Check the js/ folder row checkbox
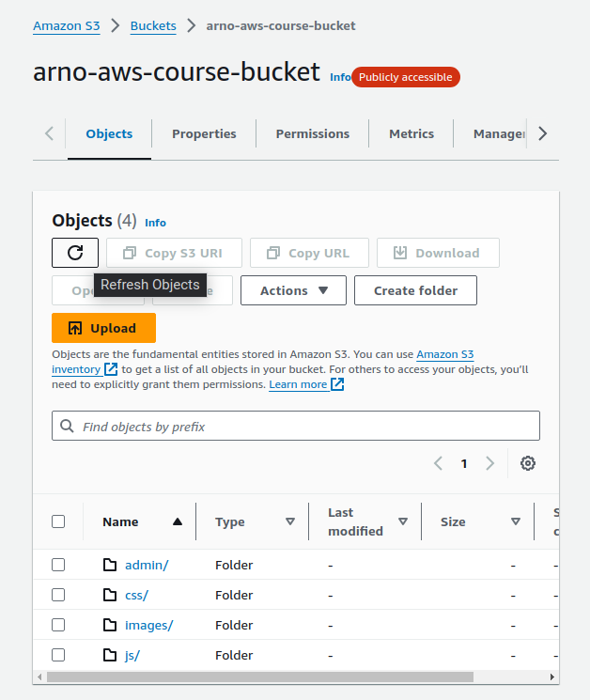The width and height of the screenshot is (590, 700). pos(58,655)
